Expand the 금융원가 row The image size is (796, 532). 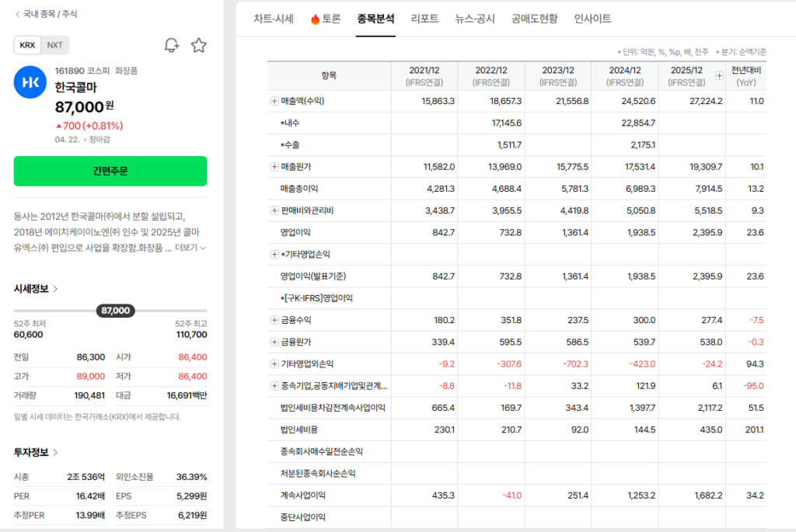[274, 342]
